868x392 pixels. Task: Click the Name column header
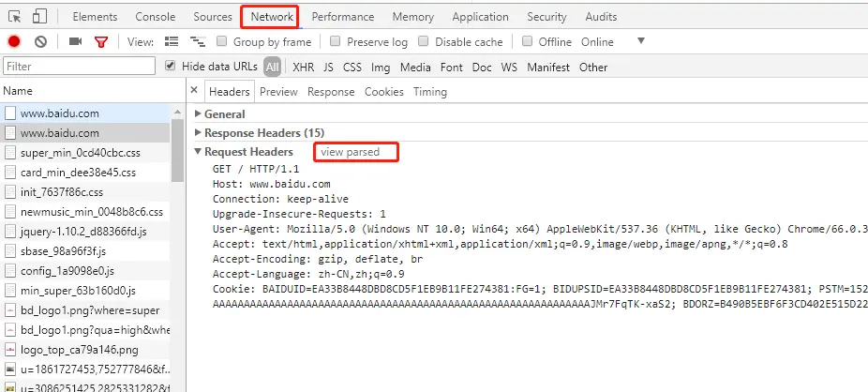click(93, 90)
